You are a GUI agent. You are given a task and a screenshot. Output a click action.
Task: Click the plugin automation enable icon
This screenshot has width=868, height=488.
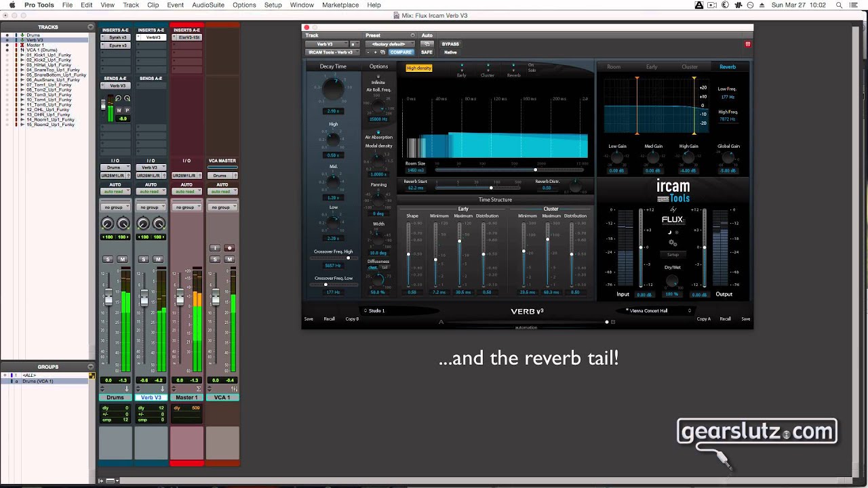pos(427,44)
